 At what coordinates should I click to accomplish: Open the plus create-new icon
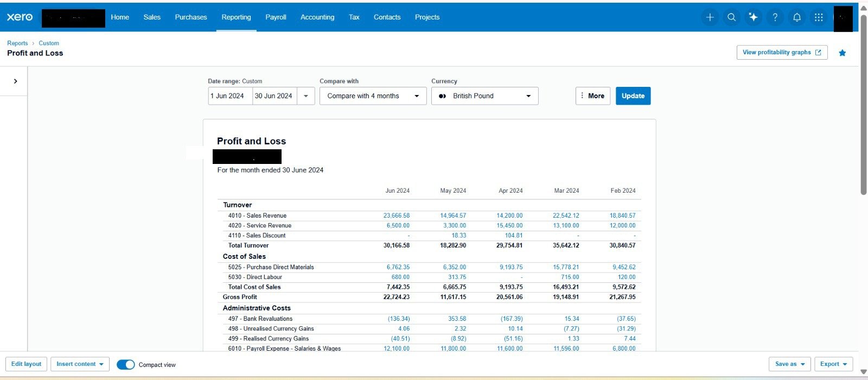(710, 17)
